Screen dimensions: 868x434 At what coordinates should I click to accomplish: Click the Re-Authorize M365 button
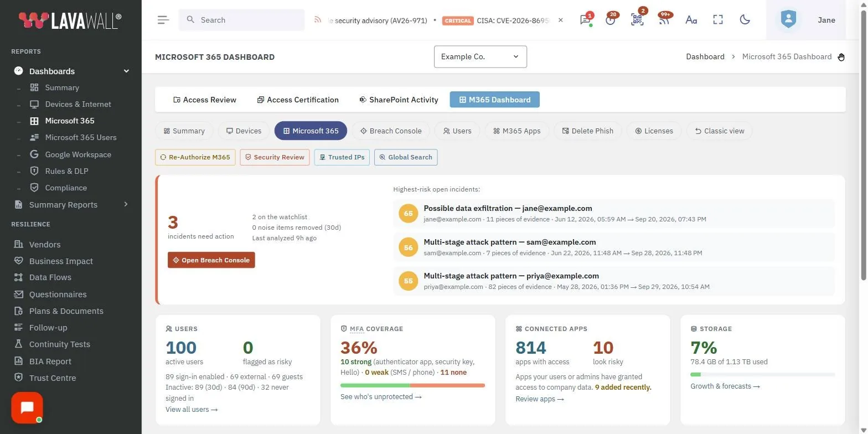click(x=195, y=157)
